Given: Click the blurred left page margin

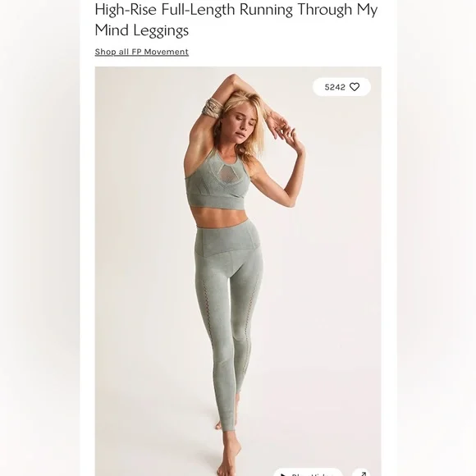Looking at the screenshot, I should tap(39, 238).
